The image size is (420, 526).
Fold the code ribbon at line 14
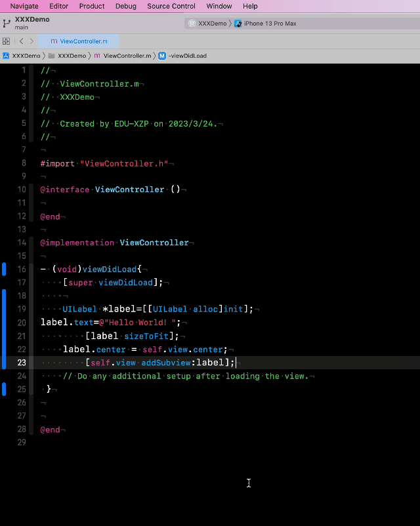[x=31, y=243]
